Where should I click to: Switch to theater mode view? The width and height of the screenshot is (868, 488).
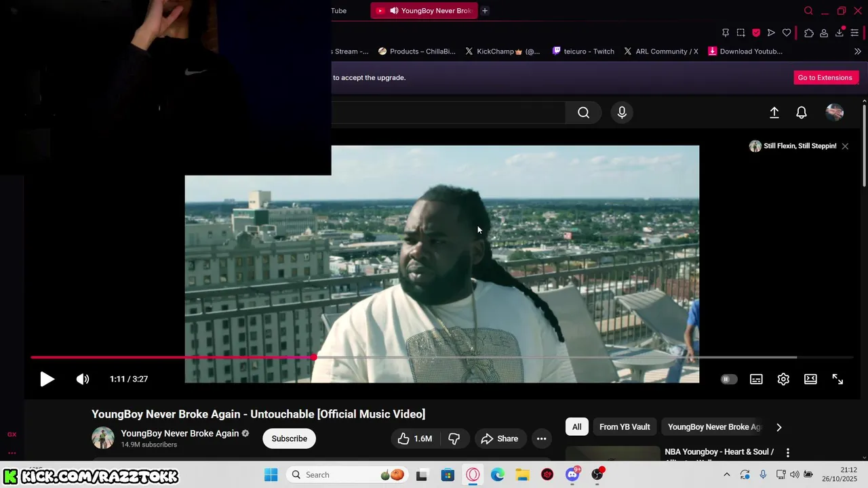(810, 379)
